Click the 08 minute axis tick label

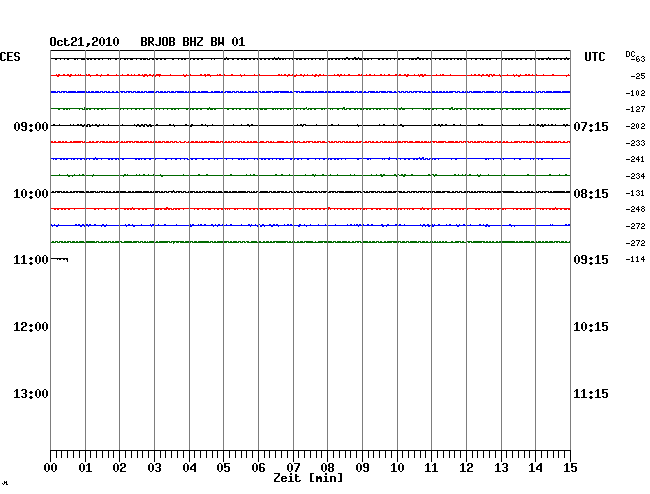327,468
